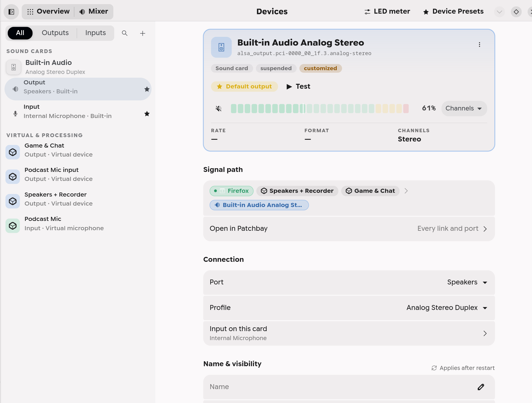
Task: Adjust the volume level meter
Action: pyautogui.click(x=320, y=108)
